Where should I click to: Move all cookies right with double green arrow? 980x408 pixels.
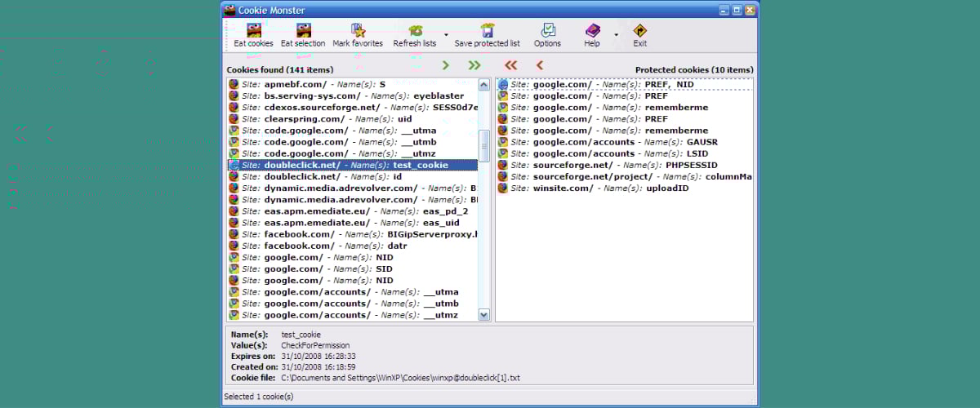pyautogui.click(x=474, y=65)
